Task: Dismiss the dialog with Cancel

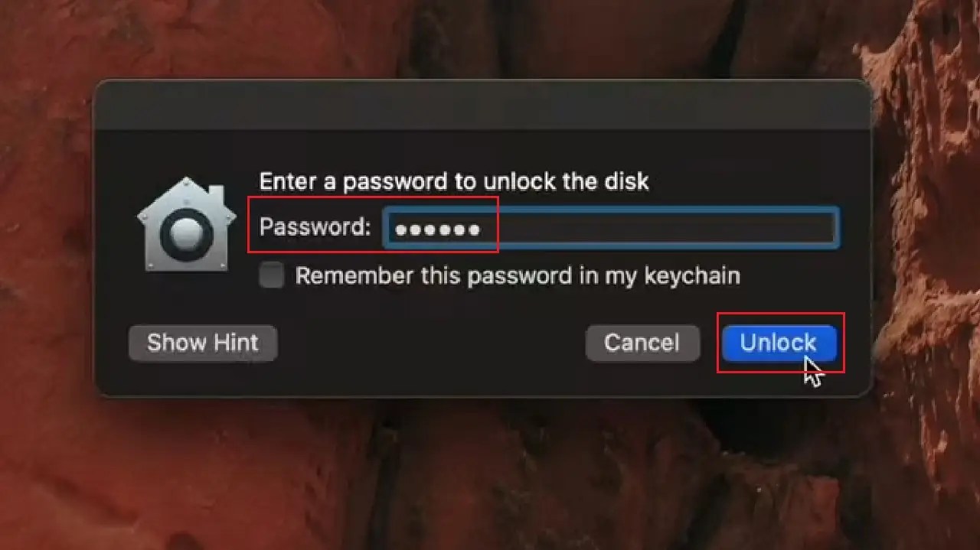Action: coord(642,343)
